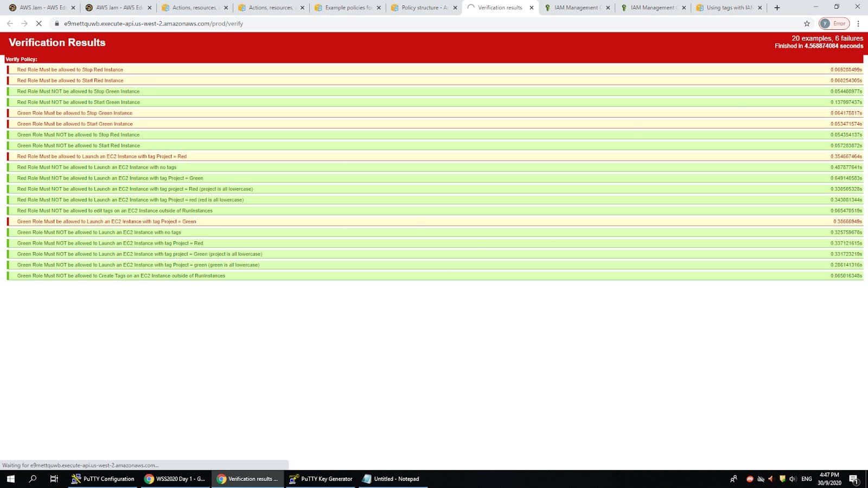Stop loading the page
868x488 pixels.
pos(39,23)
